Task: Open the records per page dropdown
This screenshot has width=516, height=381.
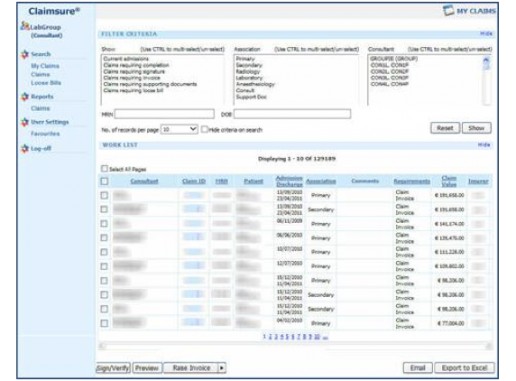Action: click(179, 129)
